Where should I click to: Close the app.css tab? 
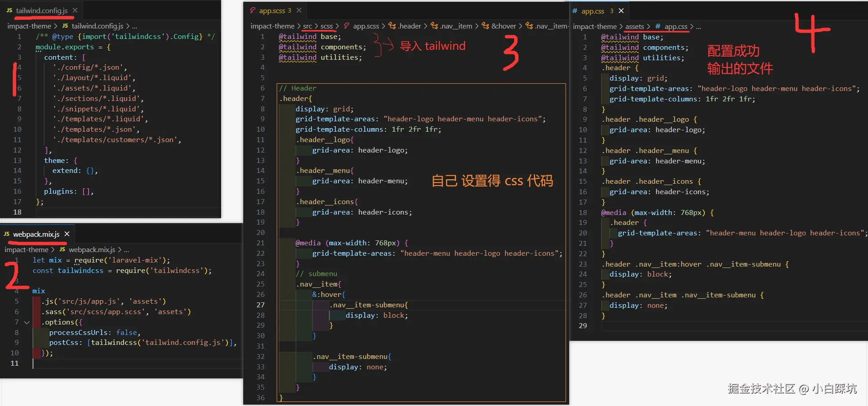tap(621, 11)
